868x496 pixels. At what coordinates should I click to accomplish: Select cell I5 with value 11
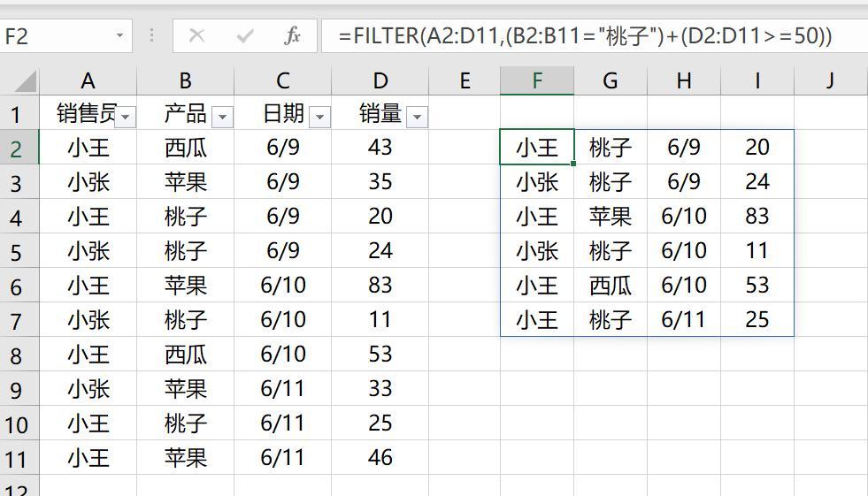(x=757, y=251)
